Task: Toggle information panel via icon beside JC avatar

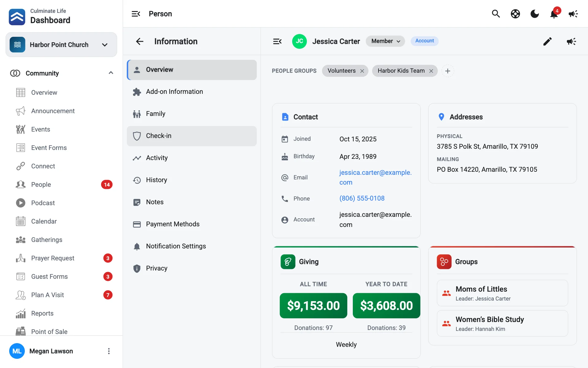Action: 277,41
